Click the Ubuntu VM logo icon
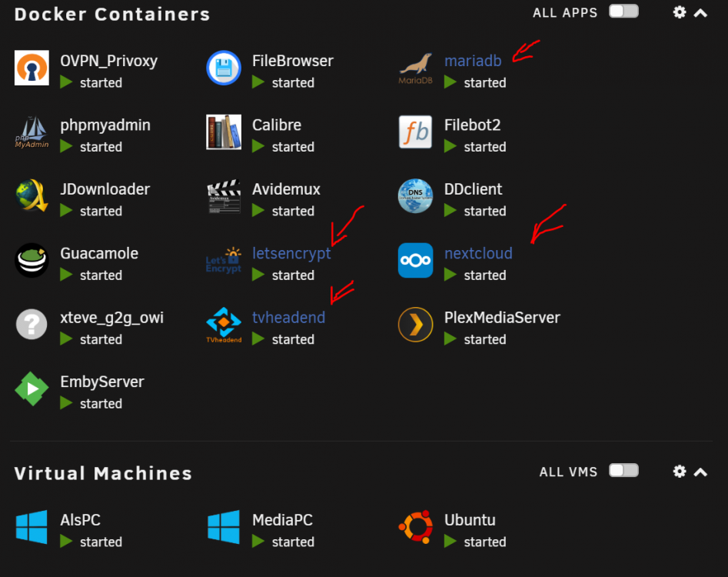This screenshot has height=577, width=728. coord(416,527)
